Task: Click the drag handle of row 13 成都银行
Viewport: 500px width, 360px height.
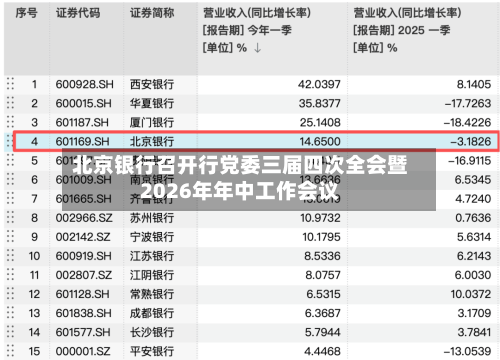Action: coord(10,313)
